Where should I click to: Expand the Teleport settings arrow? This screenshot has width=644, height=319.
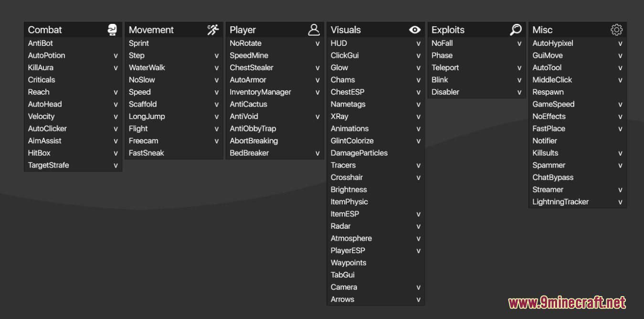519,68
